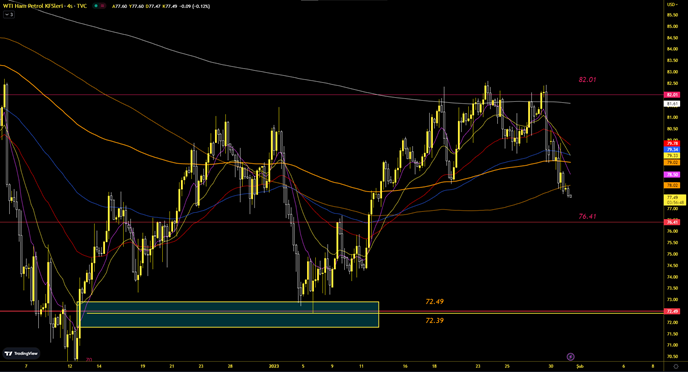Select the 72.39 orange level text
The width and height of the screenshot is (688, 372).
(x=434, y=321)
